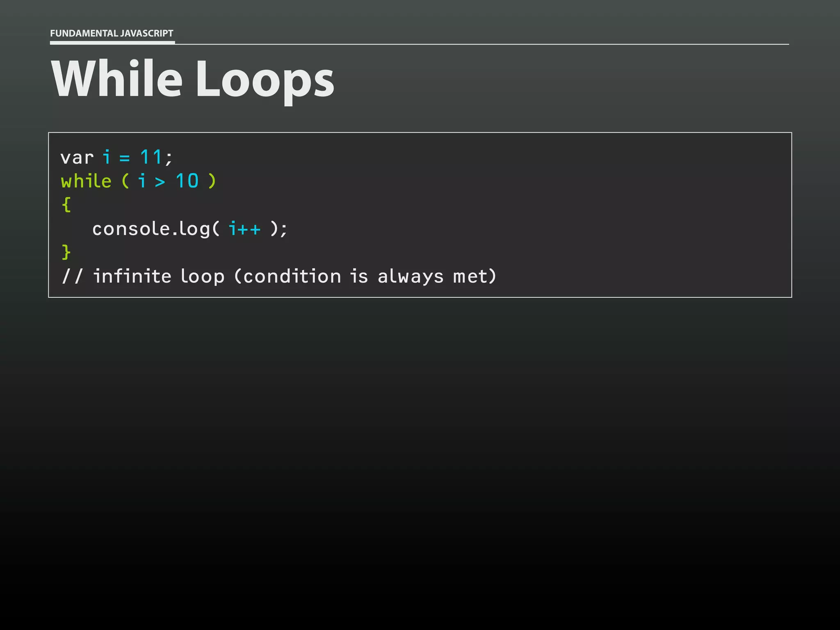Click the word condition in the comment
Screen dimensions: 840x630
292,276
